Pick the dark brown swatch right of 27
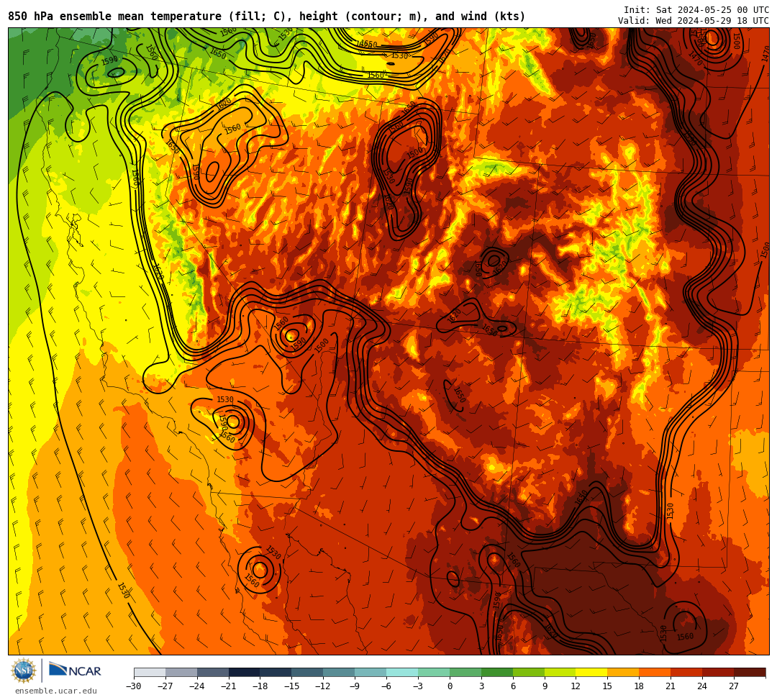777x700 pixels. [750, 672]
